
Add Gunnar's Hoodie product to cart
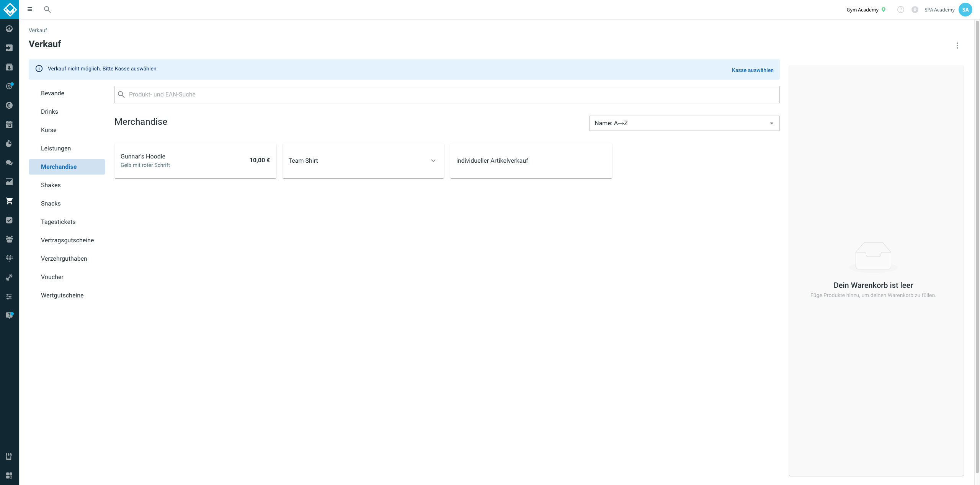click(195, 161)
